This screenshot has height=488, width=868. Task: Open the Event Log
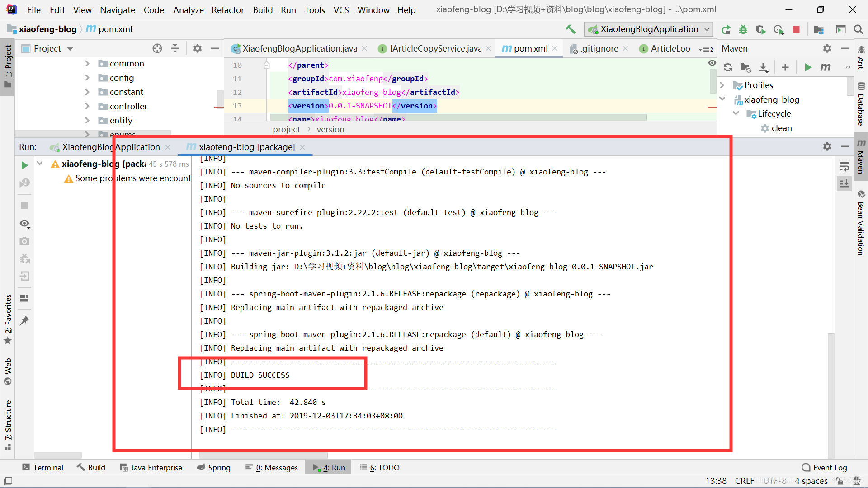pyautogui.click(x=825, y=468)
